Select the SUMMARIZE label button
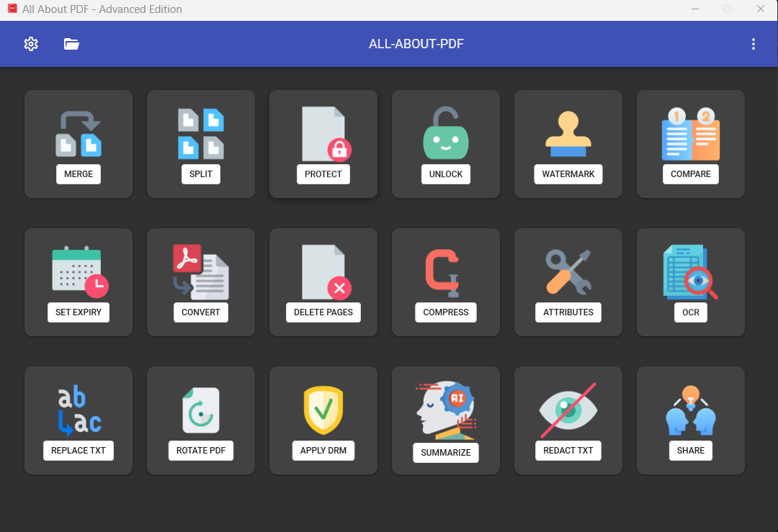Image resolution: width=778 pixels, height=532 pixels. (446, 453)
